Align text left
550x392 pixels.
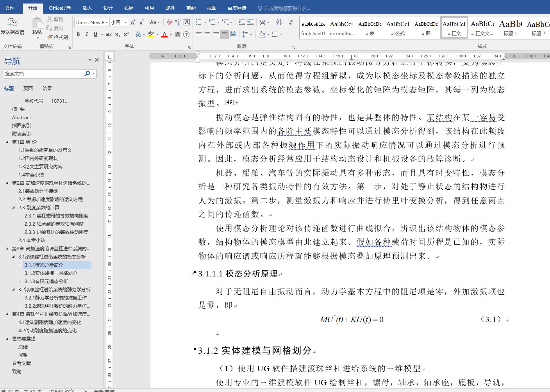pos(199,34)
